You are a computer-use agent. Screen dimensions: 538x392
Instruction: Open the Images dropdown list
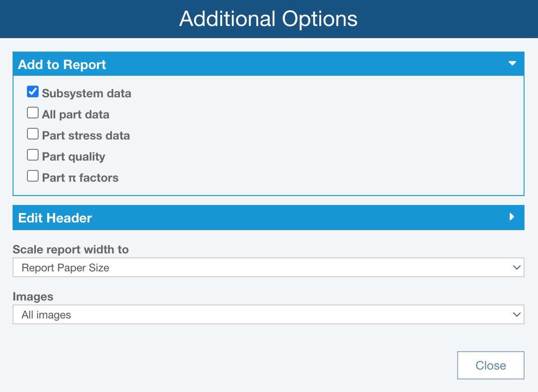[x=268, y=315]
